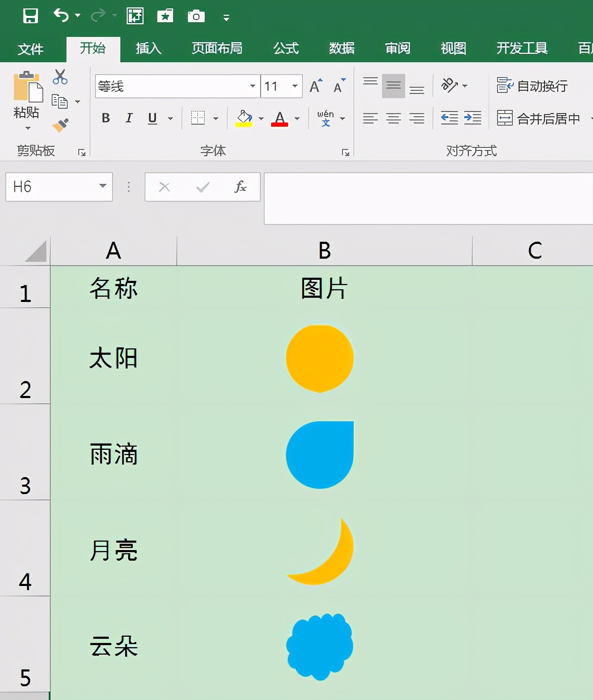This screenshot has height=700, width=593.
Task: Click the Copy icon
Action: coord(60,101)
